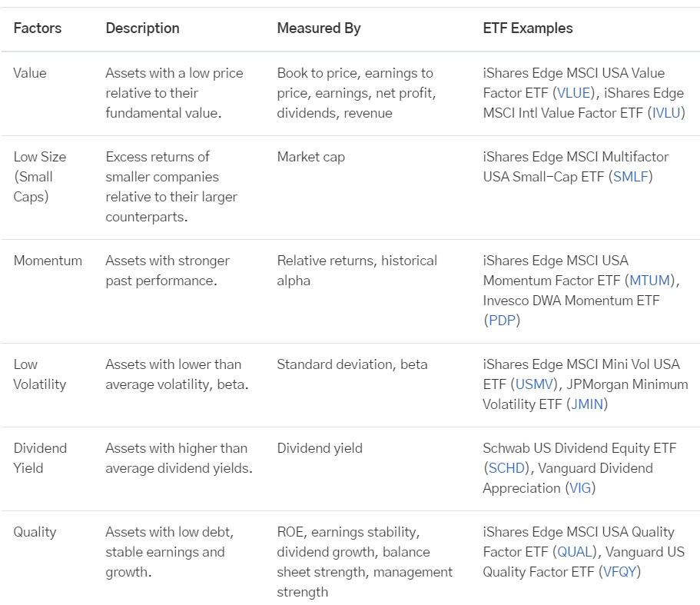Open the USMV ticker link
The width and height of the screenshot is (700, 605).
click(x=534, y=384)
